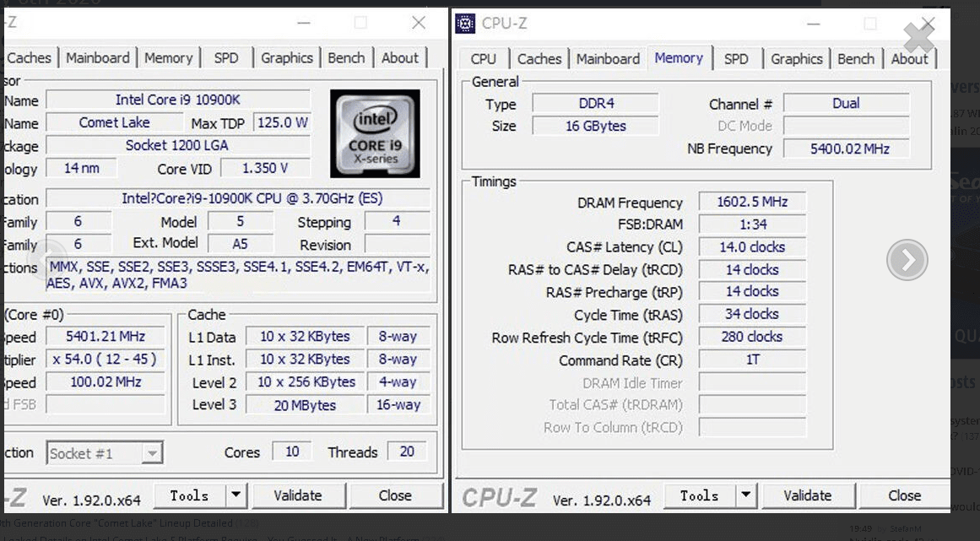The height and width of the screenshot is (541, 980).
Task: Click the previous-slide arrow behind the left window
Action: [x=51, y=260]
